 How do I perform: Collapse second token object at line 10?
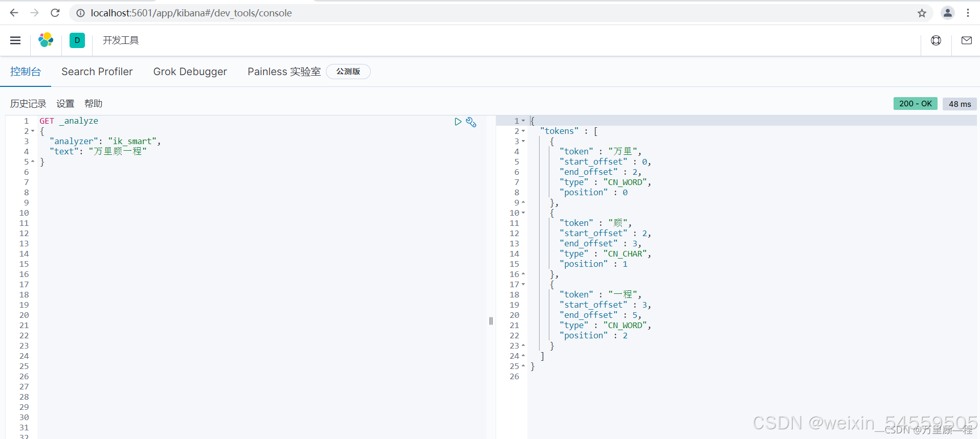(523, 213)
